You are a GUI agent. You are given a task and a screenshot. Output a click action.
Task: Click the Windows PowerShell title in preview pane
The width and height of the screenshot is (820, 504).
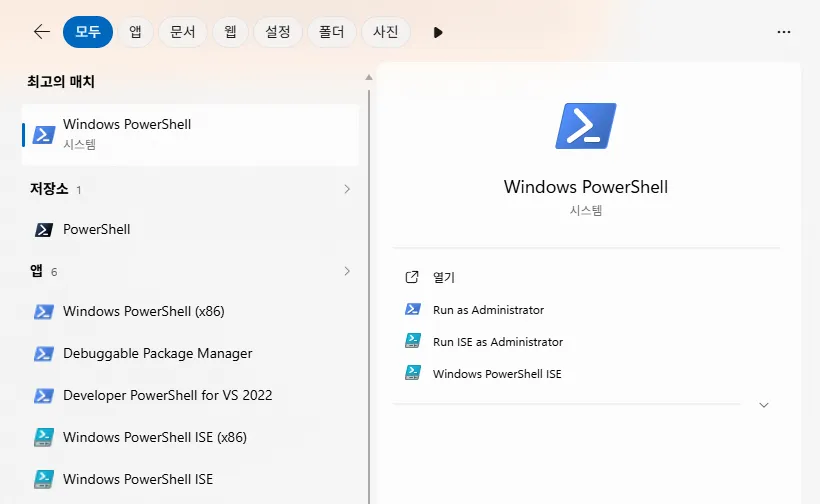pyautogui.click(x=586, y=187)
